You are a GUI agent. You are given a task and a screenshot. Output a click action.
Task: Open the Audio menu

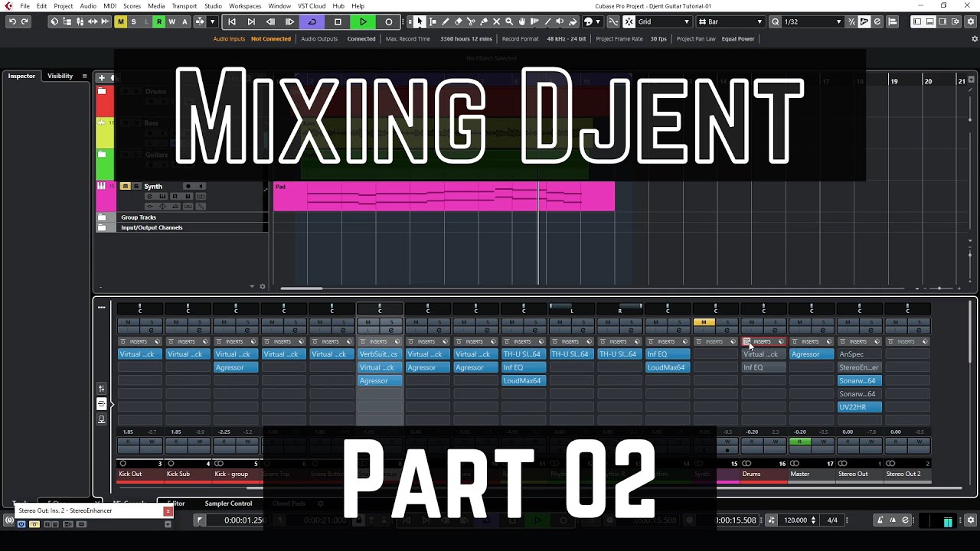click(x=88, y=6)
